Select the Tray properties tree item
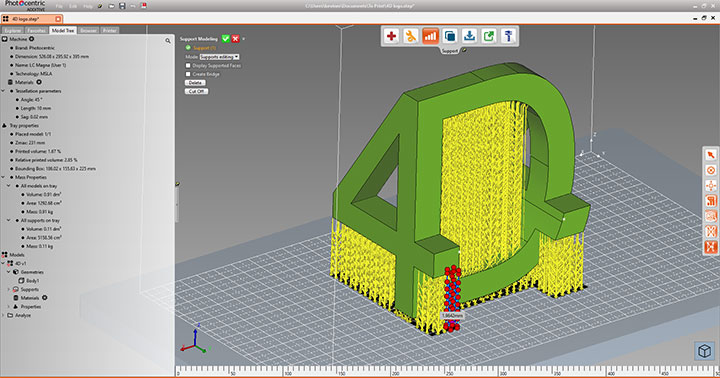720x378 pixels. [24, 125]
